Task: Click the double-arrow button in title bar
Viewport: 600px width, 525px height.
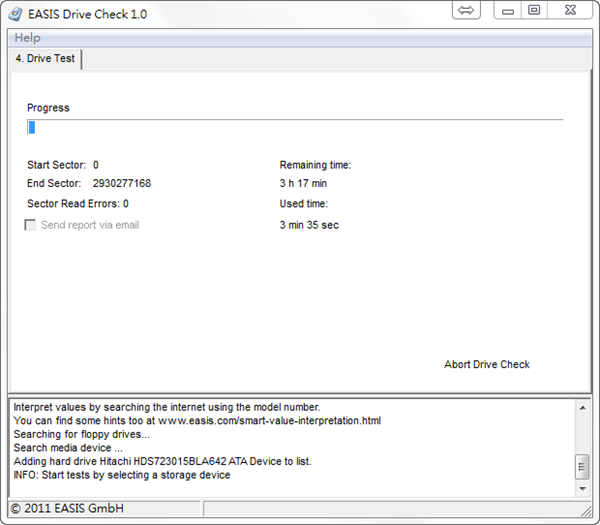Action: point(466,10)
